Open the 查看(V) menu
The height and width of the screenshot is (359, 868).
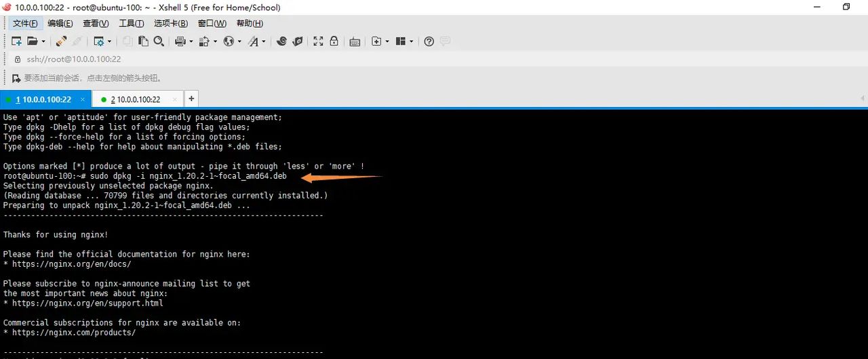tap(96, 24)
